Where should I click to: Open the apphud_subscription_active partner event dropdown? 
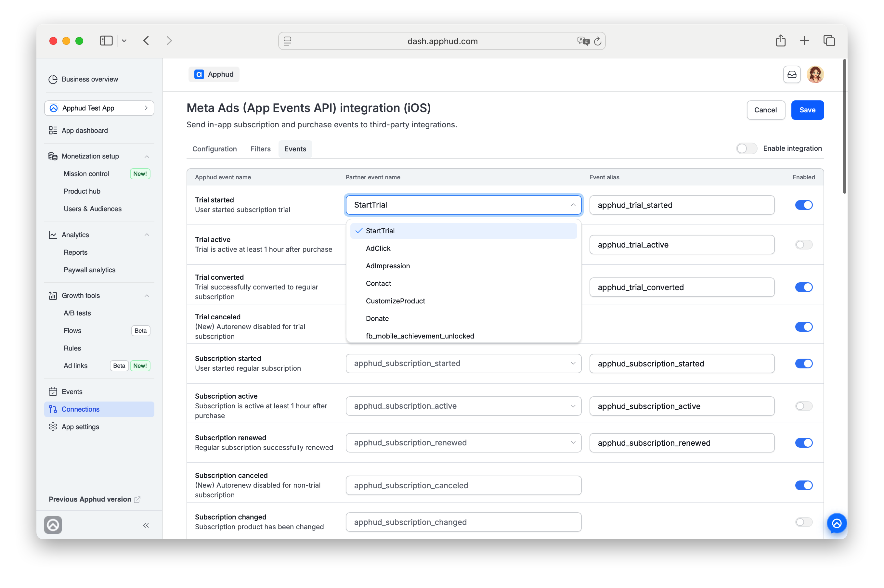463,406
